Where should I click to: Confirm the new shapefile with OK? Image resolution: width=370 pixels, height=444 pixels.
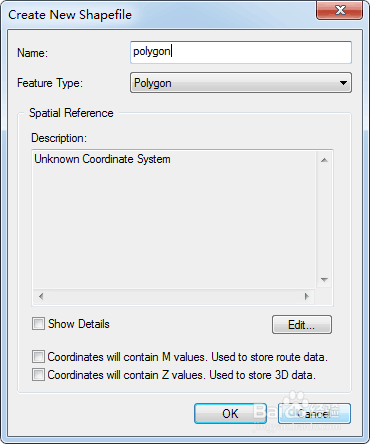point(230,414)
